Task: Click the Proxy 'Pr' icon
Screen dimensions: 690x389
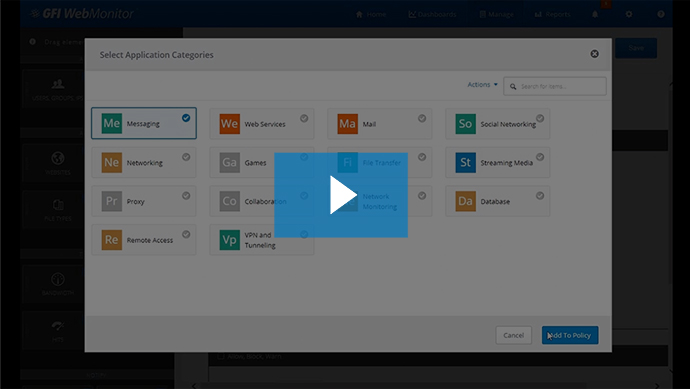Action: pos(112,201)
